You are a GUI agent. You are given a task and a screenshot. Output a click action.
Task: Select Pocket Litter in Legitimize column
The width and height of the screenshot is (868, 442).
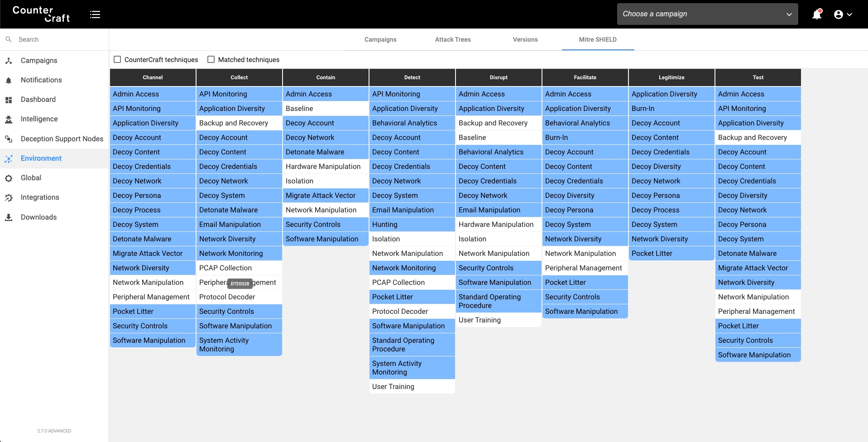(x=671, y=254)
